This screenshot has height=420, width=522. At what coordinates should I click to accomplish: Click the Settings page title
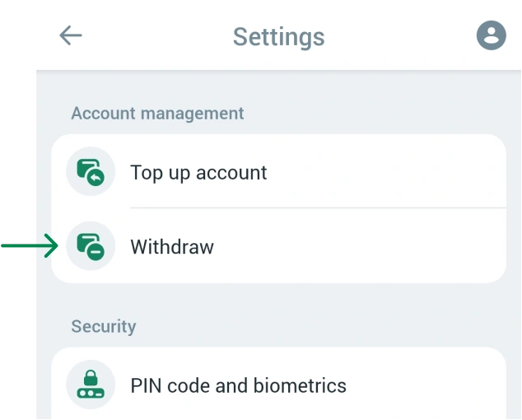point(278,37)
